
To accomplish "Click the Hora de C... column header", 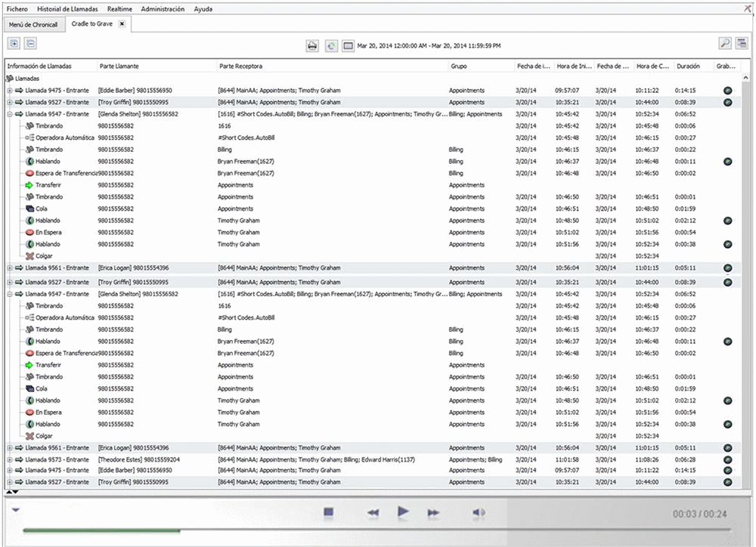I will click(653, 66).
